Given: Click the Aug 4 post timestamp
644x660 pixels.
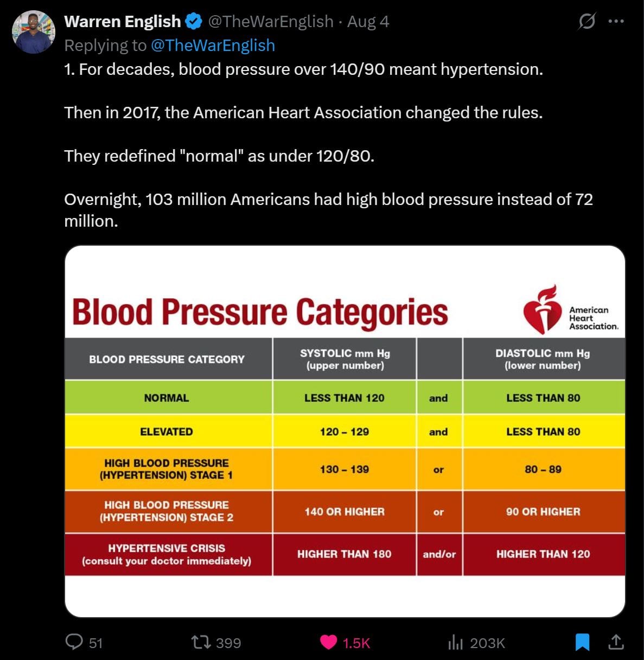Looking at the screenshot, I should pos(368,22).
